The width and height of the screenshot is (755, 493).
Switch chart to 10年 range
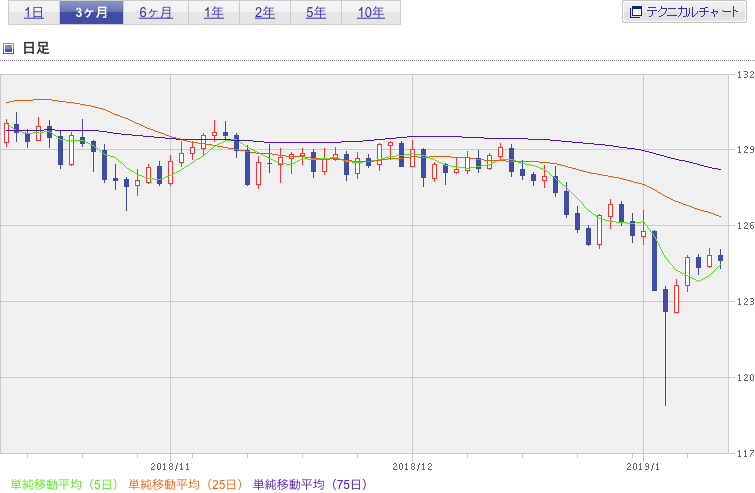pos(371,13)
